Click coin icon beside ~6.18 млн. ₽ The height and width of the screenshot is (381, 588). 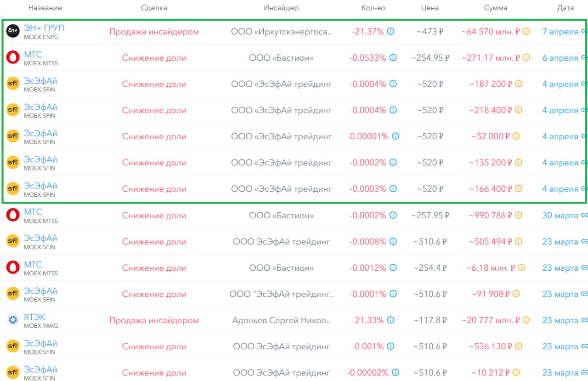click(x=521, y=267)
